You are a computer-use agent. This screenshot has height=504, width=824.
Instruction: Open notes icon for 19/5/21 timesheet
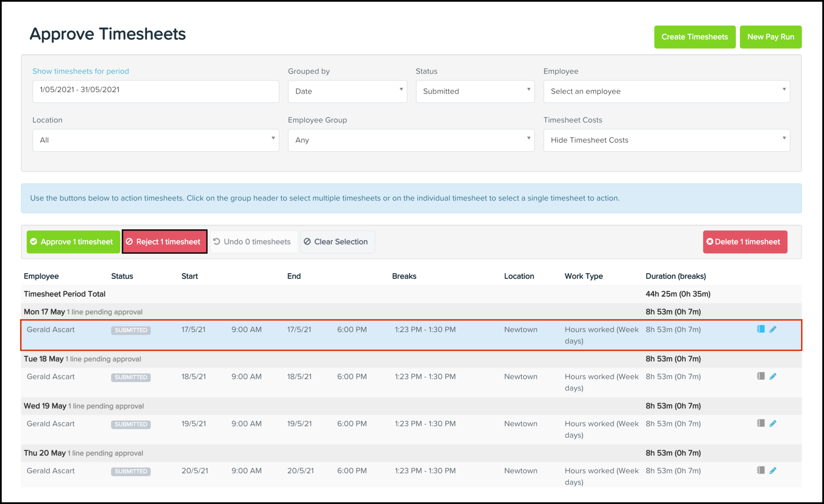(761, 423)
